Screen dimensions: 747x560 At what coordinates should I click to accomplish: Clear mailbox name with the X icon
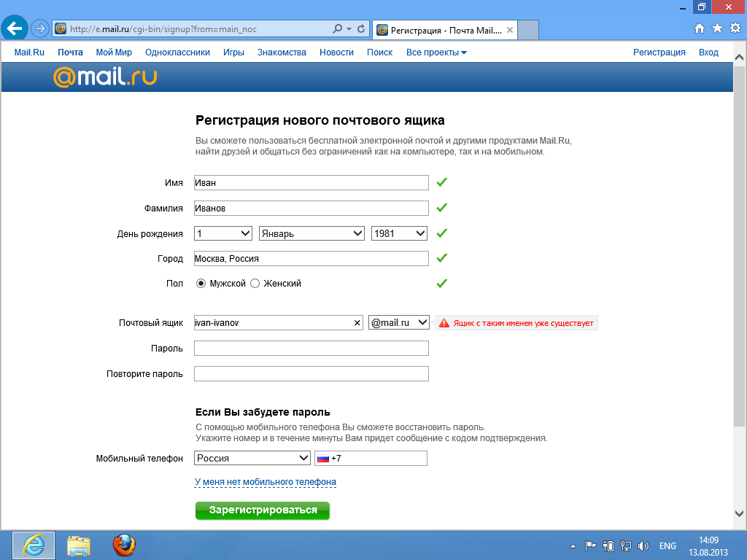pyautogui.click(x=357, y=323)
